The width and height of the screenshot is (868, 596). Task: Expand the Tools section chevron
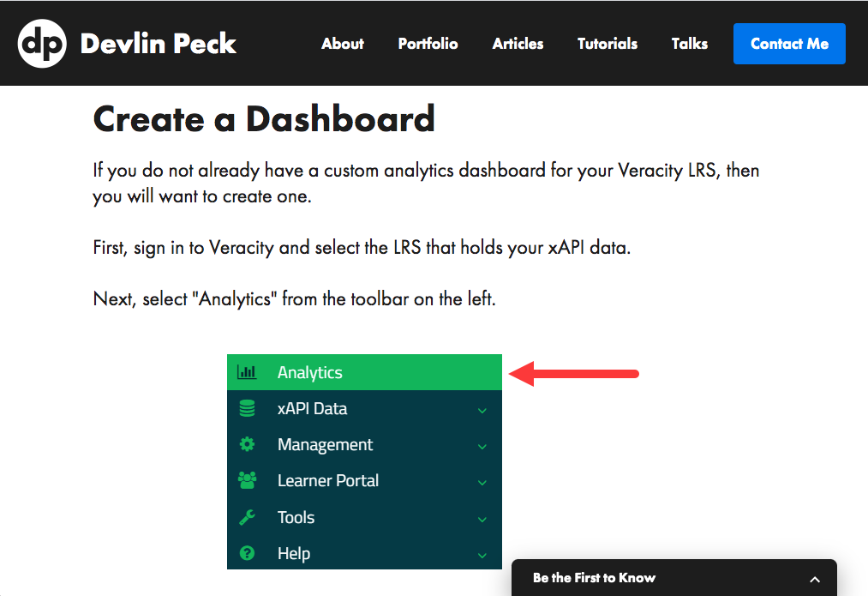pyautogui.click(x=482, y=520)
